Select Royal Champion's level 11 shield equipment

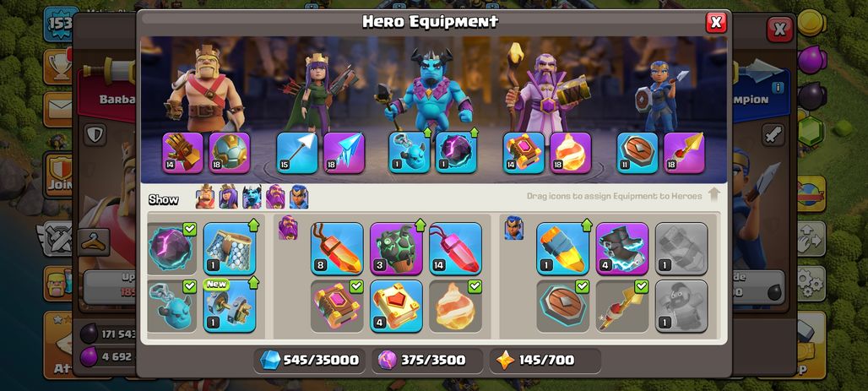click(637, 153)
